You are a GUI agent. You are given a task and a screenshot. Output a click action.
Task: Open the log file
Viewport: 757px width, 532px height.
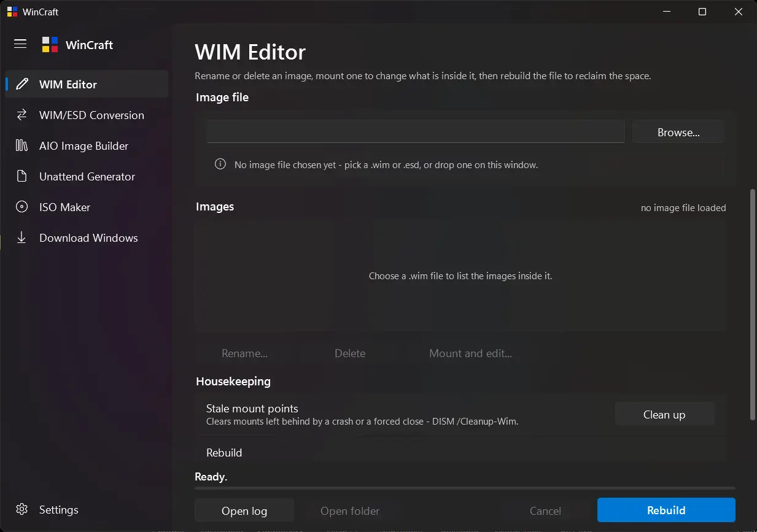(x=244, y=511)
